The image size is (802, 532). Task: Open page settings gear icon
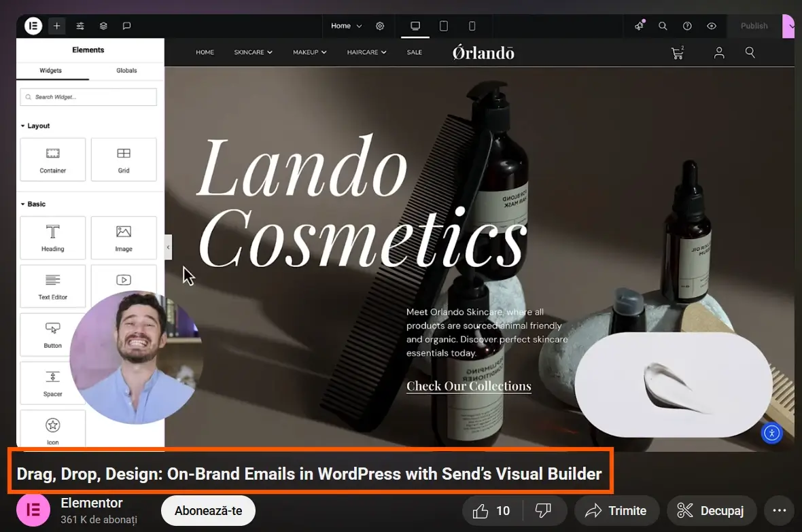(x=380, y=26)
